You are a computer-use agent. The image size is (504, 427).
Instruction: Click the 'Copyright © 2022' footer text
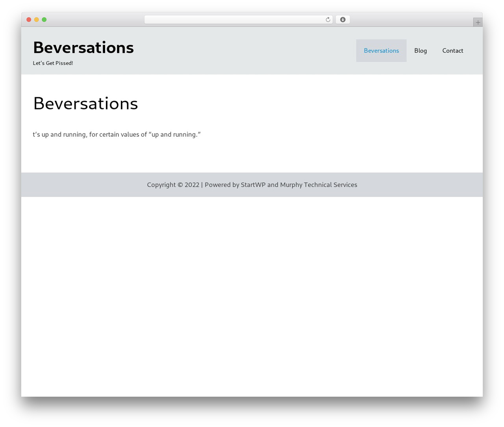[x=173, y=185]
